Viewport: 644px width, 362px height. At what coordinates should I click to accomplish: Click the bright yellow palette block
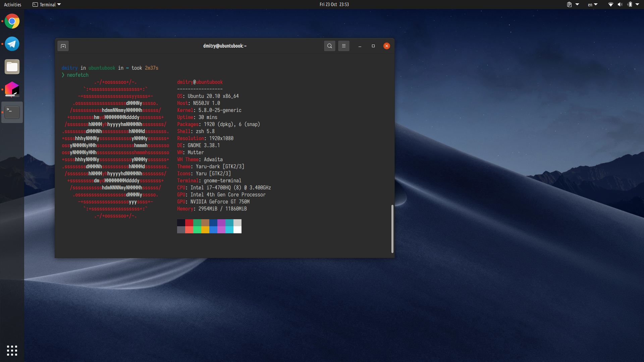tap(205, 230)
